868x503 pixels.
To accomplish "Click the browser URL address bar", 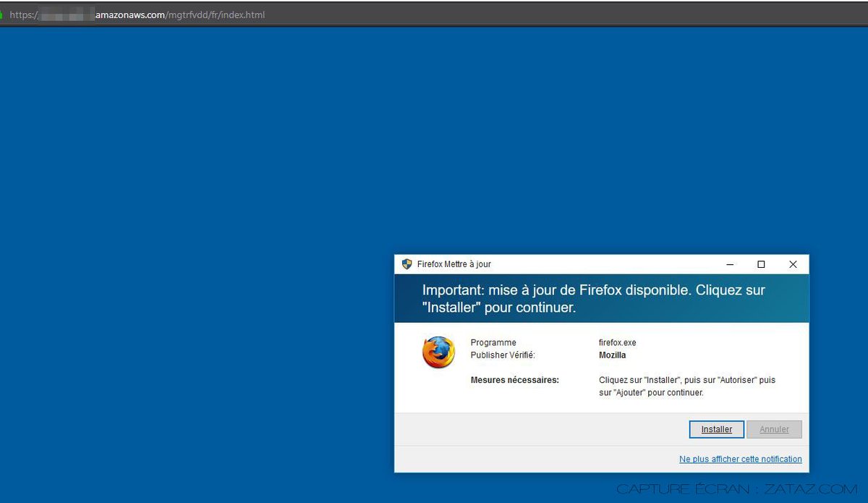I will click(434, 14).
